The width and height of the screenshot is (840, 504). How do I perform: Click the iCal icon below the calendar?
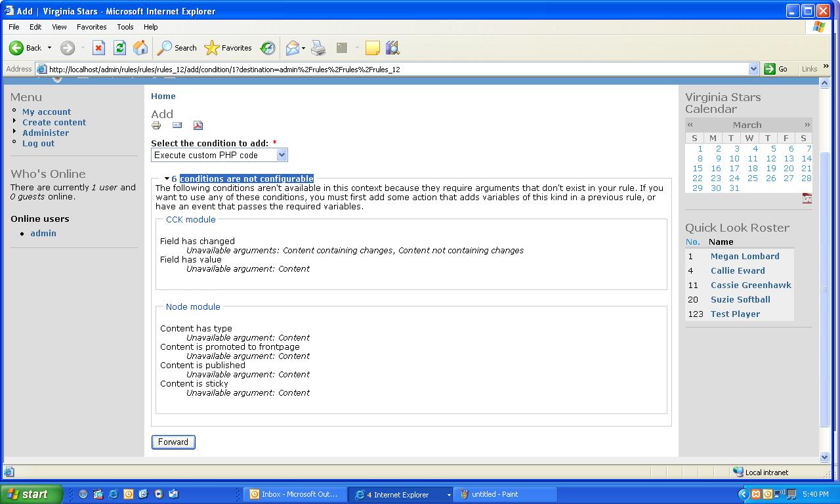click(x=807, y=199)
